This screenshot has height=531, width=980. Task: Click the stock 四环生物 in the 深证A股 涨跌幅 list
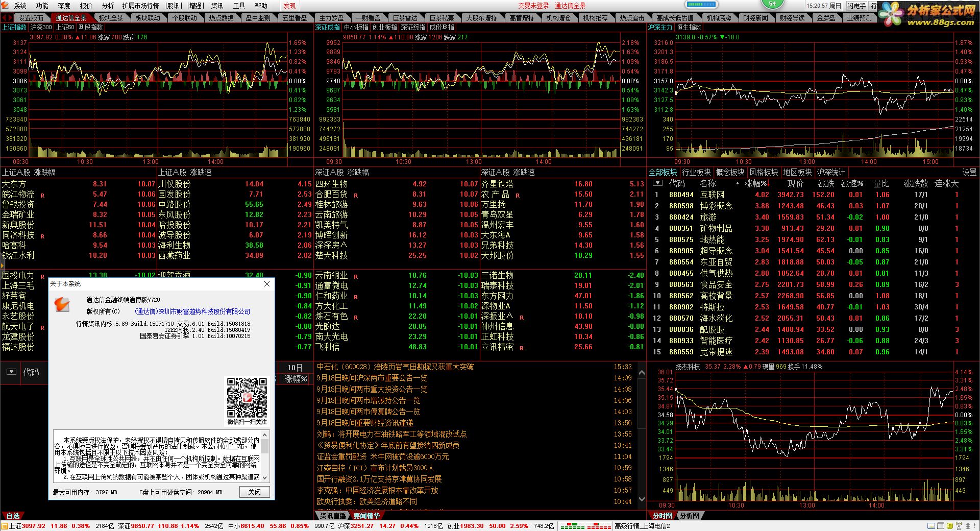pos(331,184)
